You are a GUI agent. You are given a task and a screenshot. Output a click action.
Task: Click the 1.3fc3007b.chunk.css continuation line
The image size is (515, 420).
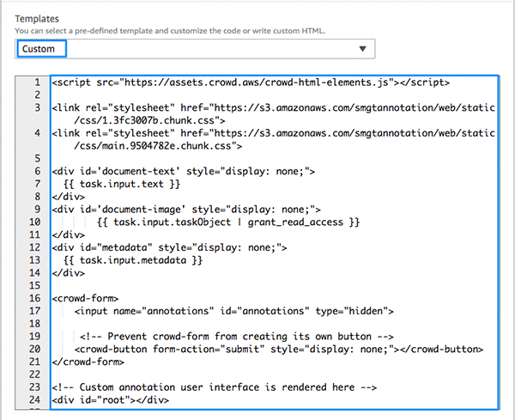coord(149,120)
